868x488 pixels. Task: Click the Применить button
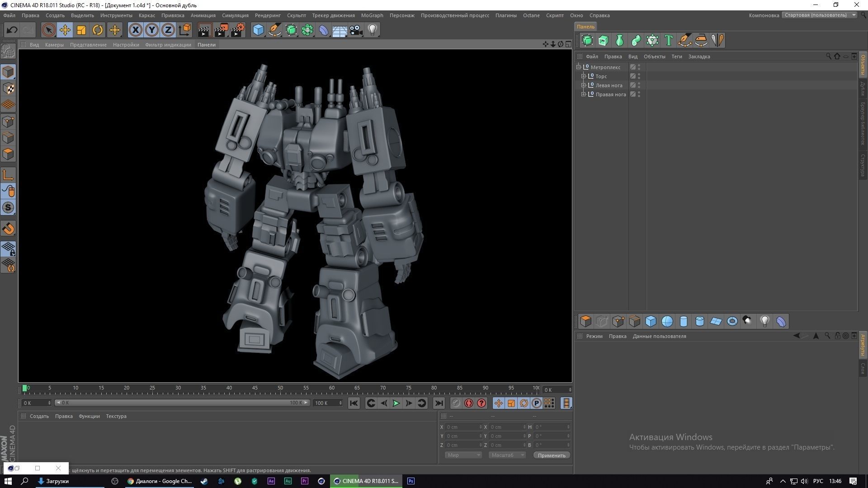point(551,455)
